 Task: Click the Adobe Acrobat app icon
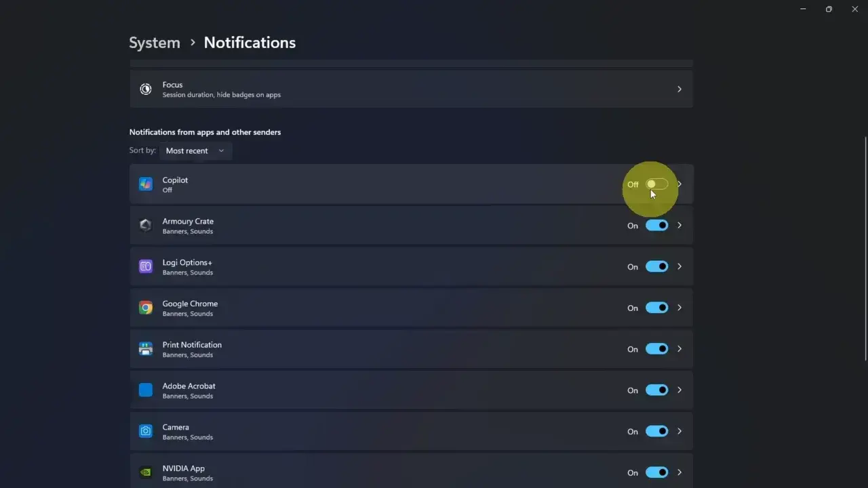coord(146,390)
